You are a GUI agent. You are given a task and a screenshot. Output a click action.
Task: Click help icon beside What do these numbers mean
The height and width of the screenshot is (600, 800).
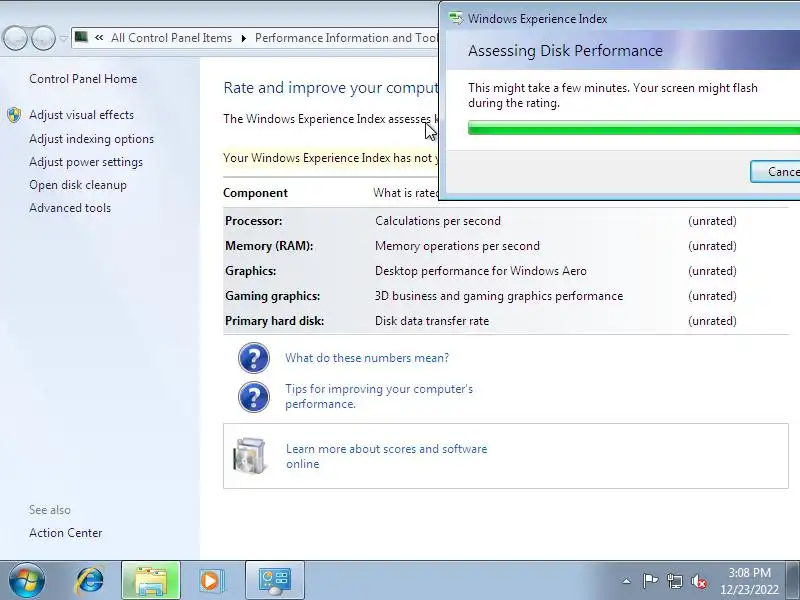pos(254,358)
